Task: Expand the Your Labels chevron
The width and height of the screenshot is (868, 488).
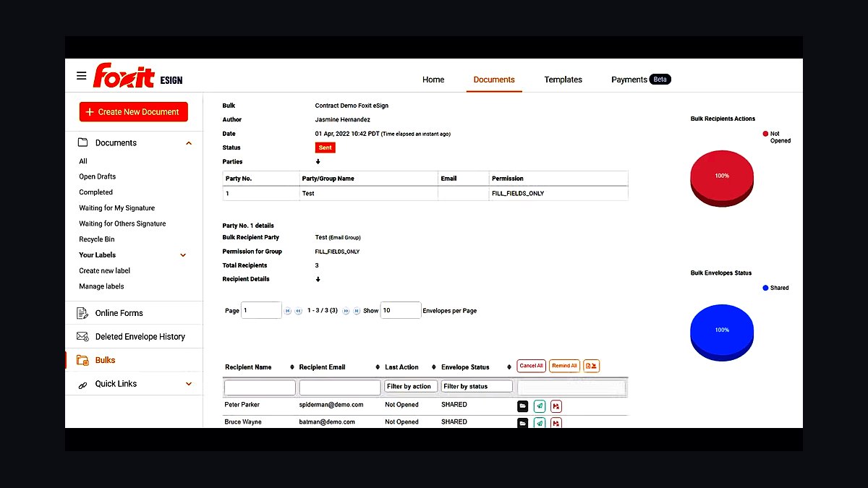Action: click(x=183, y=255)
